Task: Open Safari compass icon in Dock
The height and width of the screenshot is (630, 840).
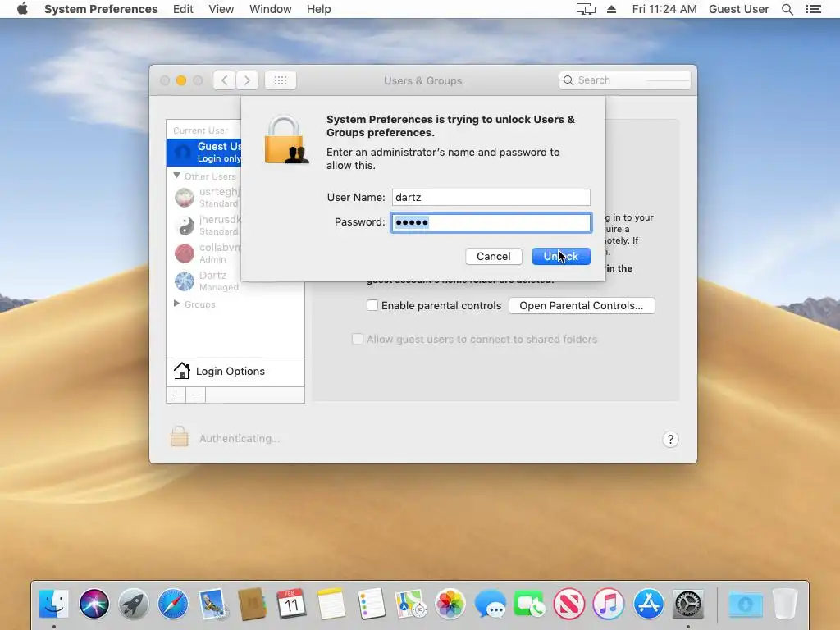Action: [x=173, y=604]
